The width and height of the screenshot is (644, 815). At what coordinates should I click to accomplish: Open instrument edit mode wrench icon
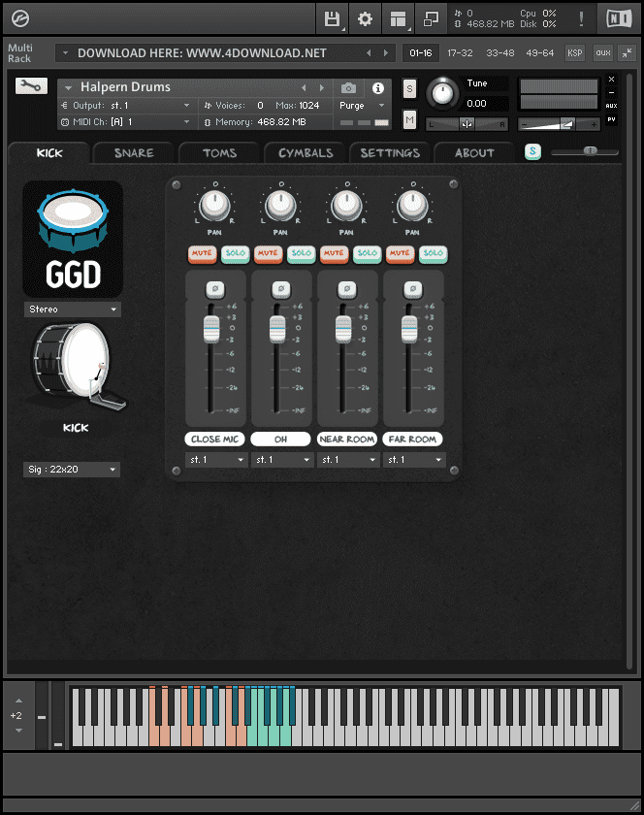pos(31,86)
